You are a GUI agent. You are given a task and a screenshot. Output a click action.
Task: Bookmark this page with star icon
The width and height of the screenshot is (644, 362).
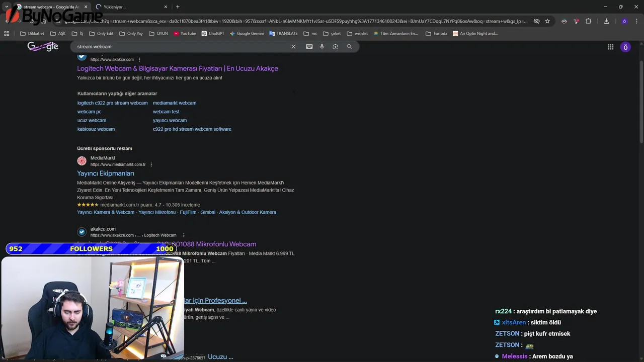point(547,21)
